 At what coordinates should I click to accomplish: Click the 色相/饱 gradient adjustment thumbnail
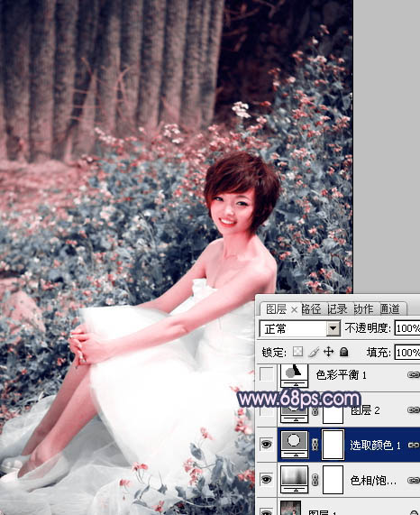tap(295, 480)
